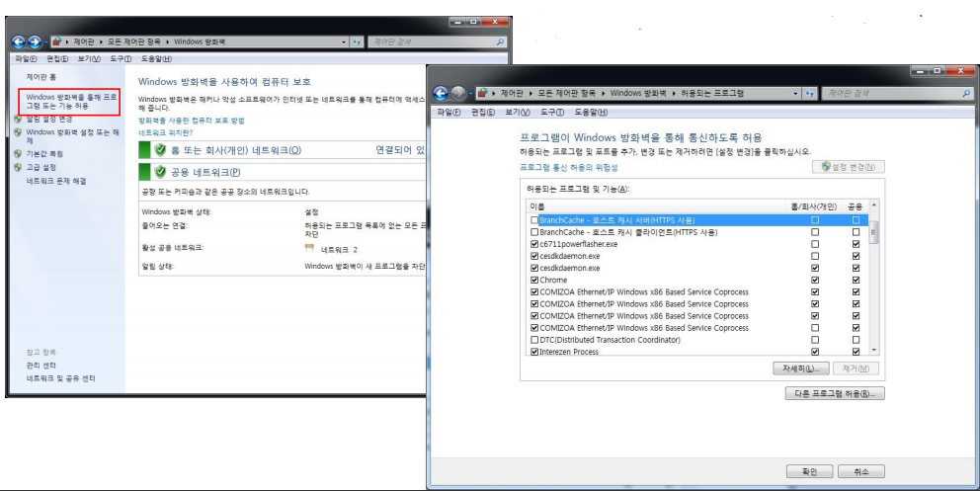980x491 pixels.
Task: Click the green shield icon next to 홈 또는 회사(개인) 네트워크
Action: pyautogui.click(x=159, y=150)
